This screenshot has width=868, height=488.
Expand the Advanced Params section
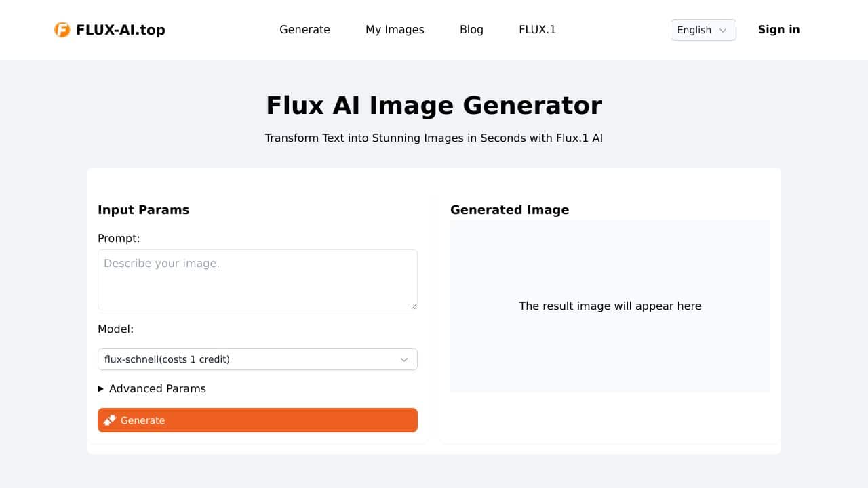pos(152,388)
